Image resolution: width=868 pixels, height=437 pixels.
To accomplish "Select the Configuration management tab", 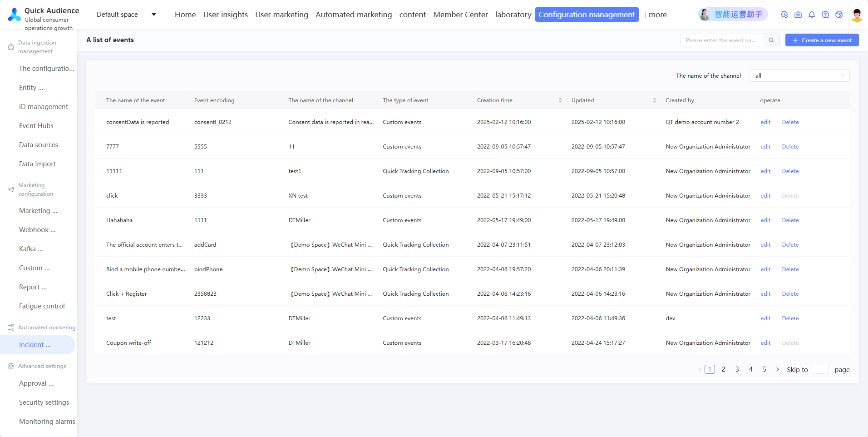I will (587, 15).
